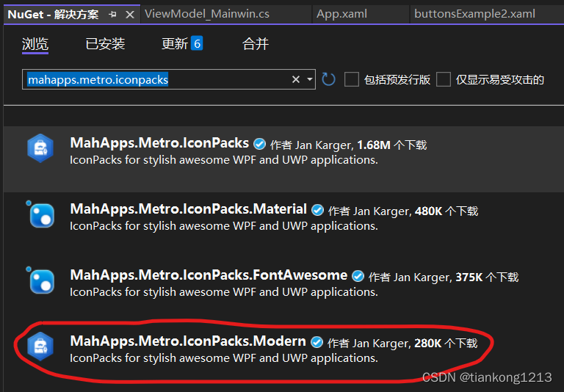Open the 合并 consolidate tab

[x=256, y=44]
